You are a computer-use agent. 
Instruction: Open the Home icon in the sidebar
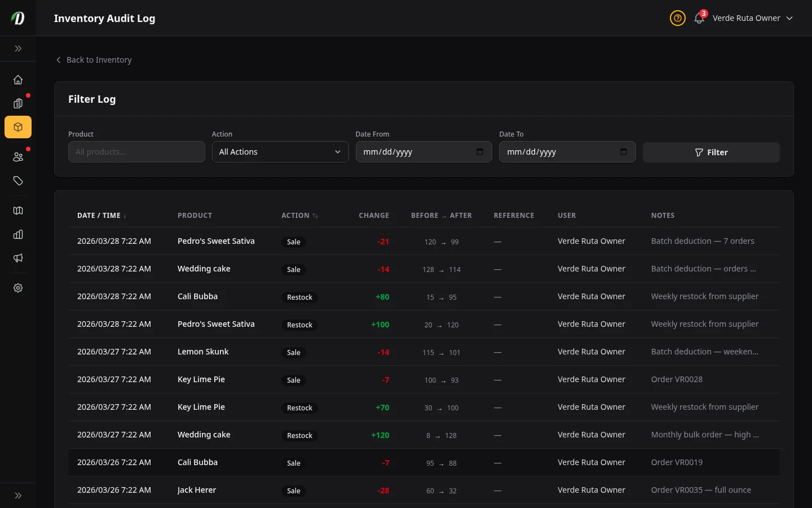tap(17, 80)
